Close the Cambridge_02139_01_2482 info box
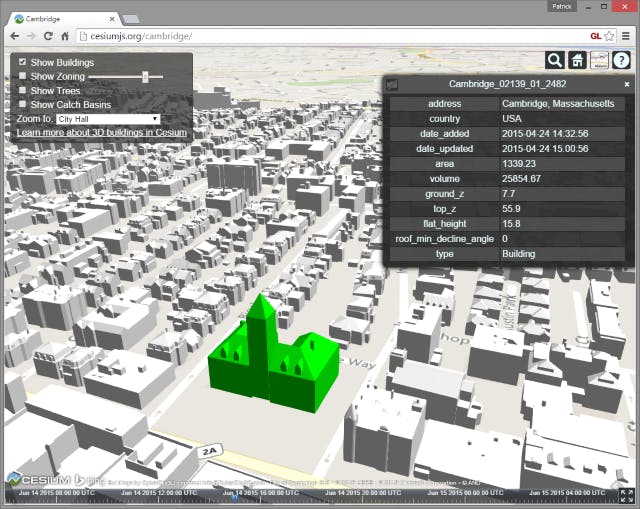640x509 pixels. pyautogui.click(x=627, y=84)
